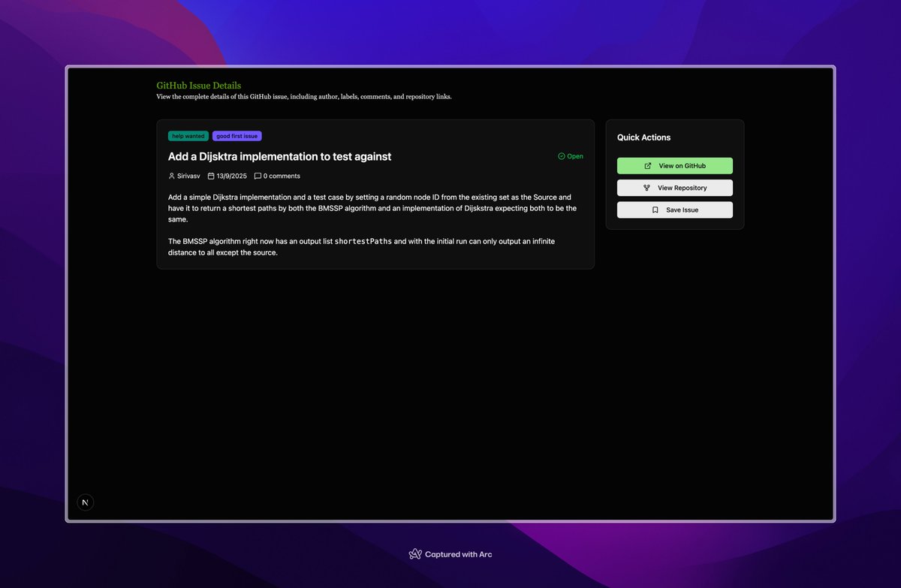Click the GitHub Issue Details heading
The height and width of the screenshot is (588, 901).
[199, 86]
